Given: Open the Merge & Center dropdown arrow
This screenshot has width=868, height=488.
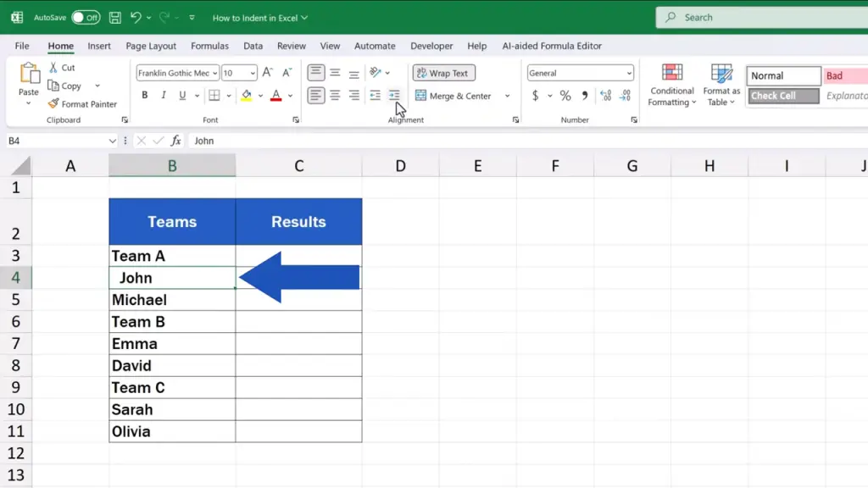Looking at the screenshot, I should (508, 96).
